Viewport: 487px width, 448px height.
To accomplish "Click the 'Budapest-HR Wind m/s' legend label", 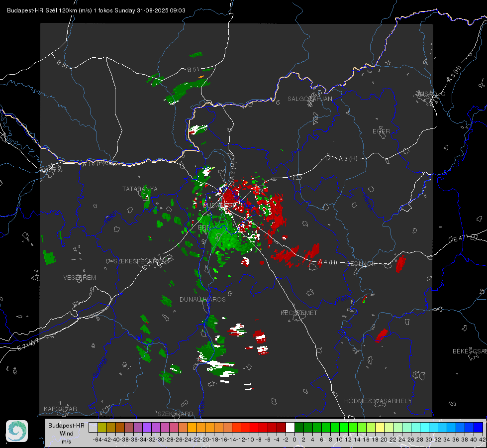I will tap(66, 434).
